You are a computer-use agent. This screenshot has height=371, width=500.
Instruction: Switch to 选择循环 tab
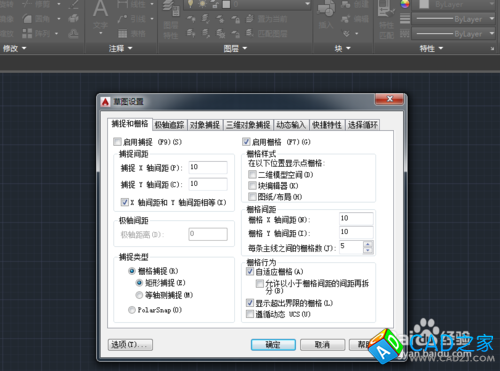(363, 125)
